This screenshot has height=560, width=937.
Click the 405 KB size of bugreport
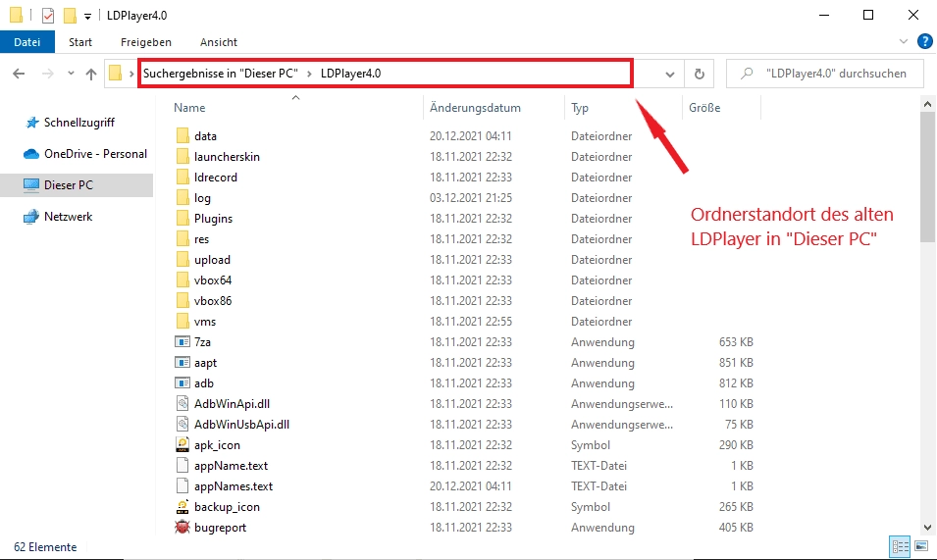736,528
